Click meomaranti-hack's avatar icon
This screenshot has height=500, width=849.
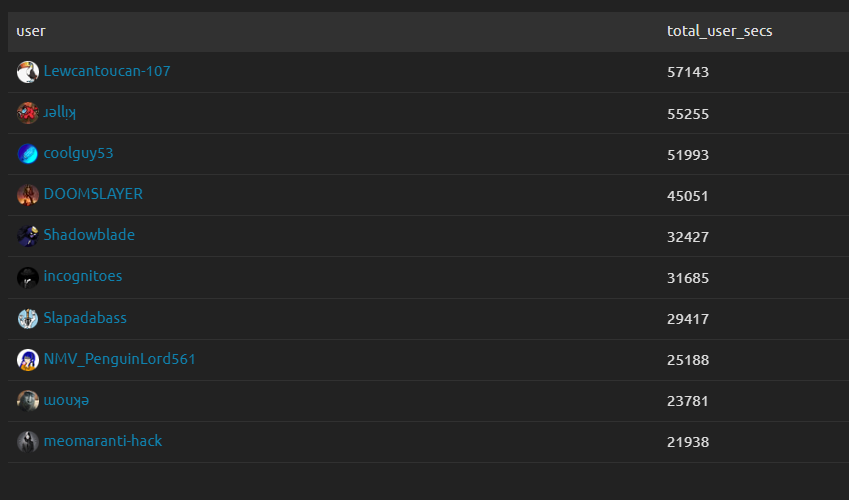pos(28,442)
